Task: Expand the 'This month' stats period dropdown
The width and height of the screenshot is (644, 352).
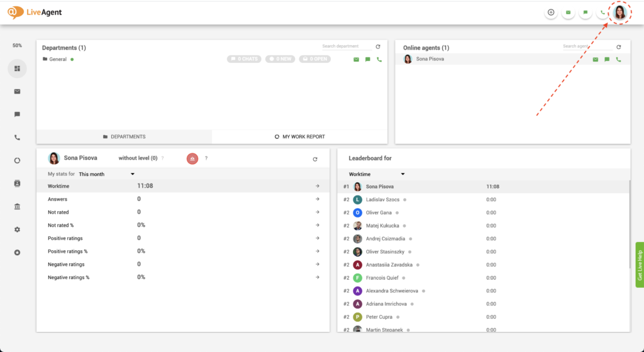Action: 106,174
